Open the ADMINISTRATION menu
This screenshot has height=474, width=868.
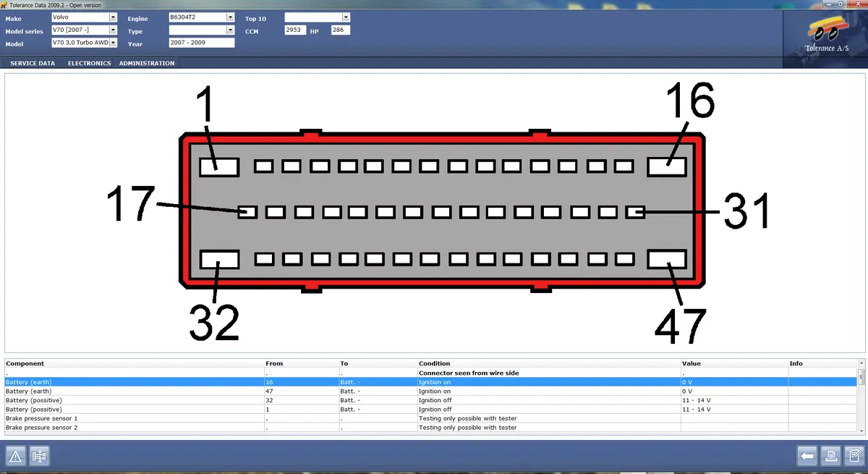tap(147, 63)
